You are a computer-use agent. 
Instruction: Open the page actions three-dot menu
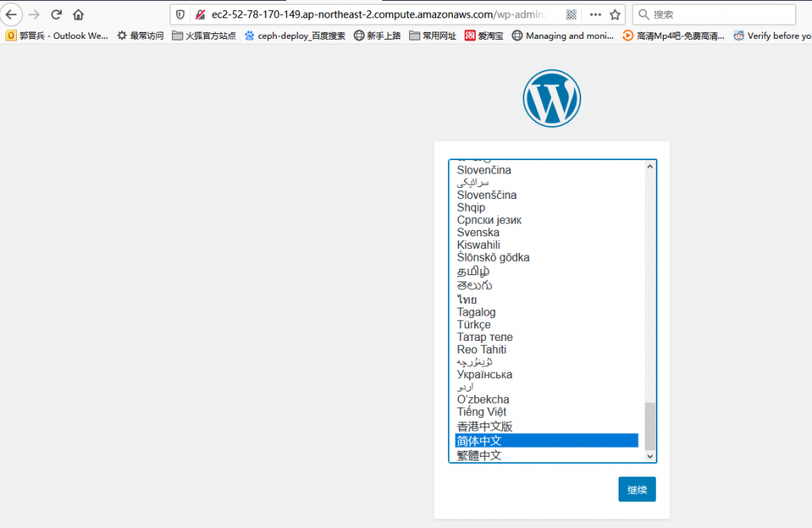596,14
